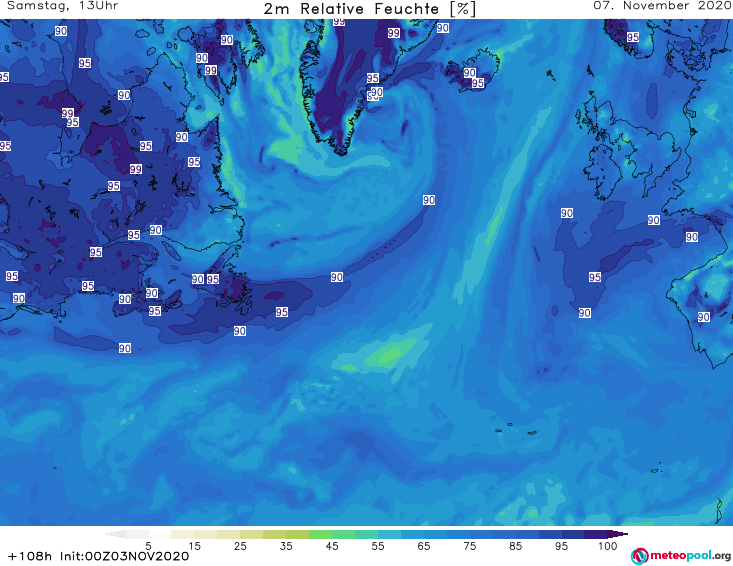Click the '07. November 2020' date text

coord(662,6)
